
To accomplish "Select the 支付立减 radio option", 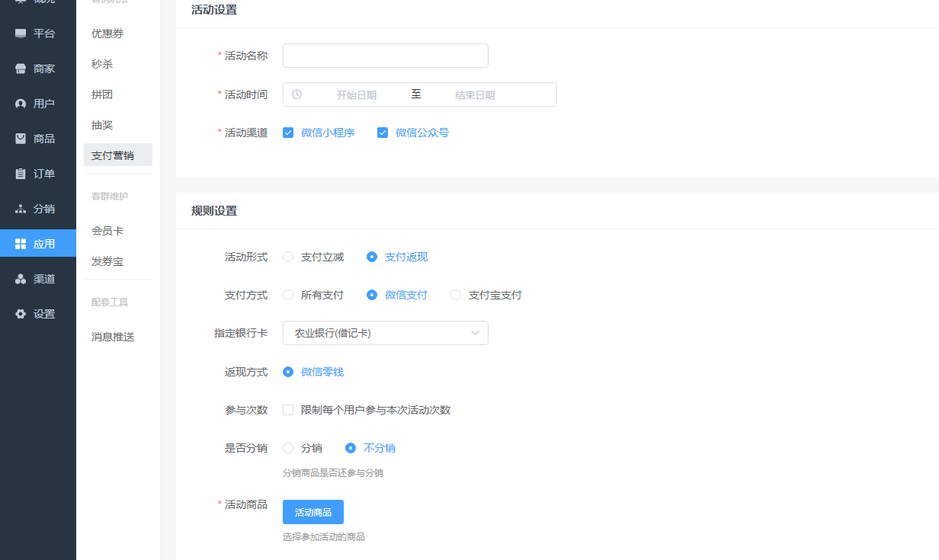I will 288,257.
